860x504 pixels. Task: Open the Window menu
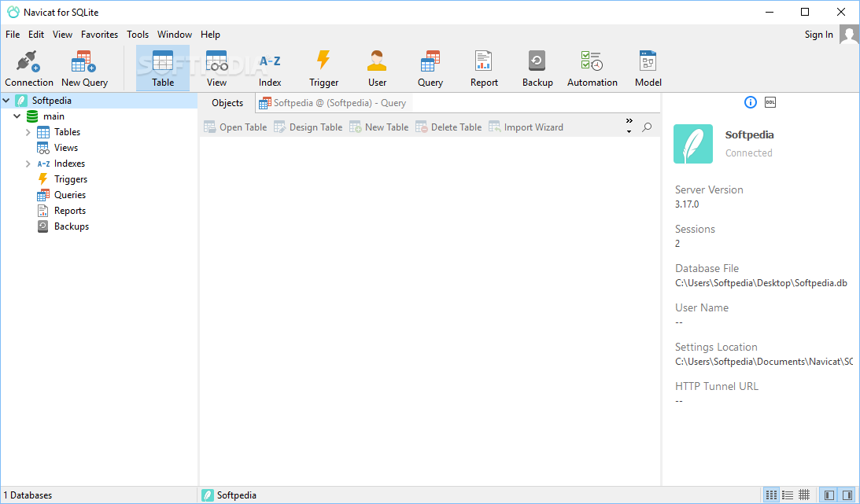pyautogui.click(x=175, y=35)
